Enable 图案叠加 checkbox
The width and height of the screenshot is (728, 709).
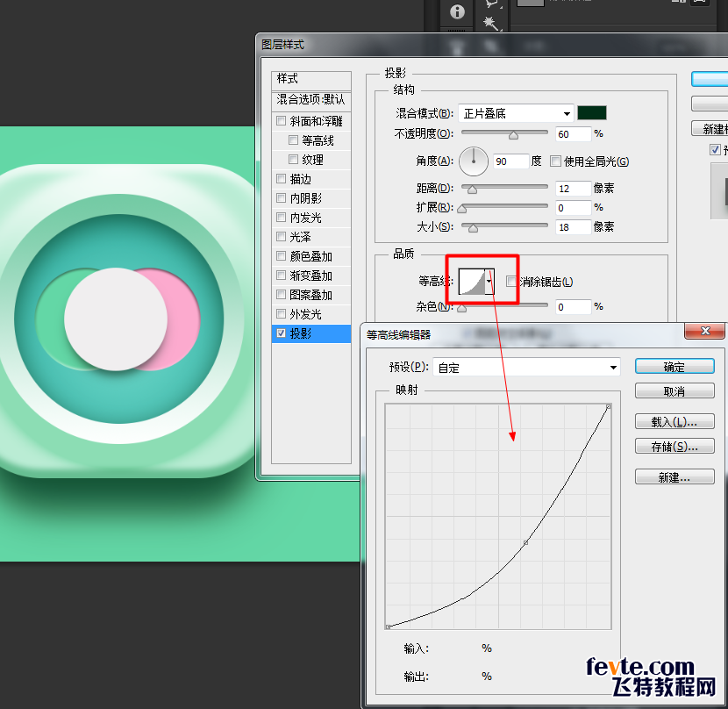click(x=281, y=294)
